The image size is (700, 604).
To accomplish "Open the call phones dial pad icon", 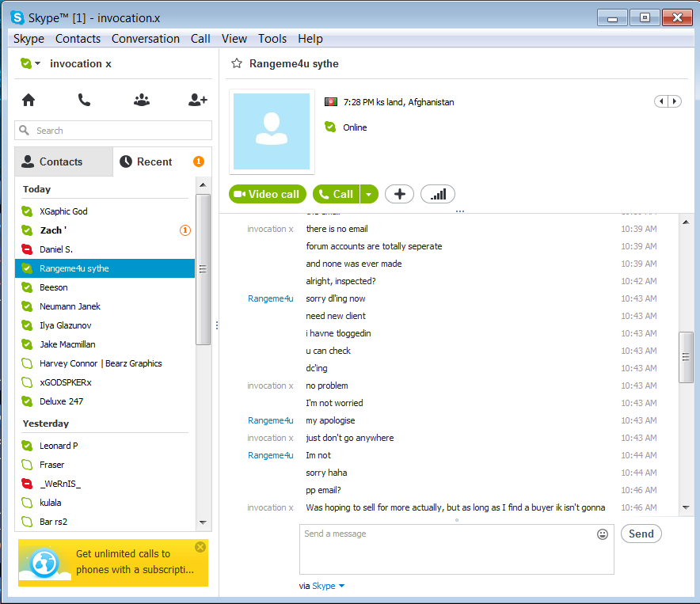I will 84,100.
